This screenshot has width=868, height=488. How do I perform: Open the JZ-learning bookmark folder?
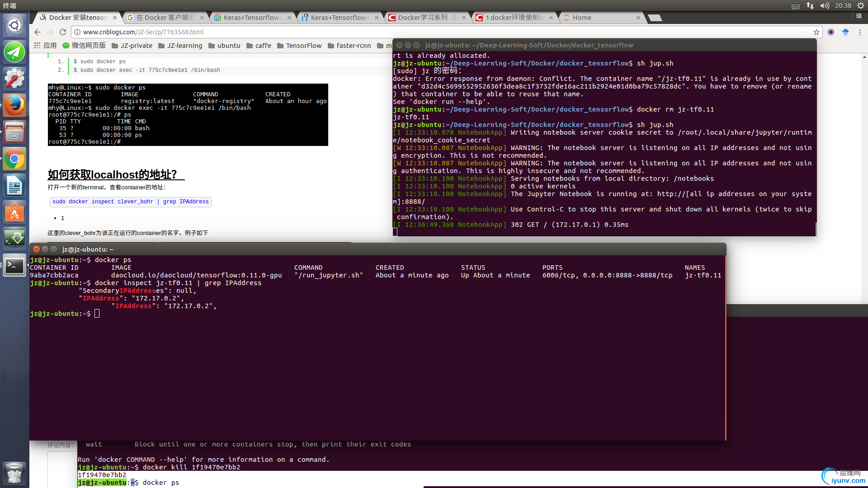point(180,46)
